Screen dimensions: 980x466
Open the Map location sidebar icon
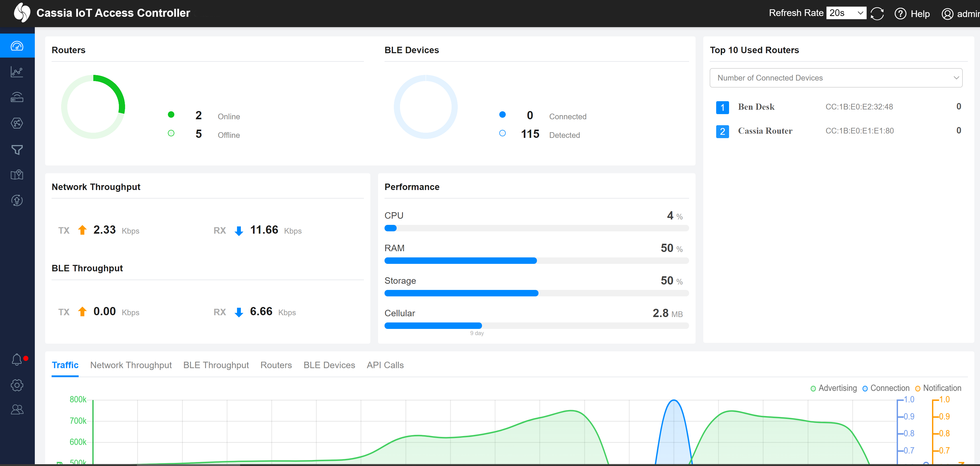point(17,175)
